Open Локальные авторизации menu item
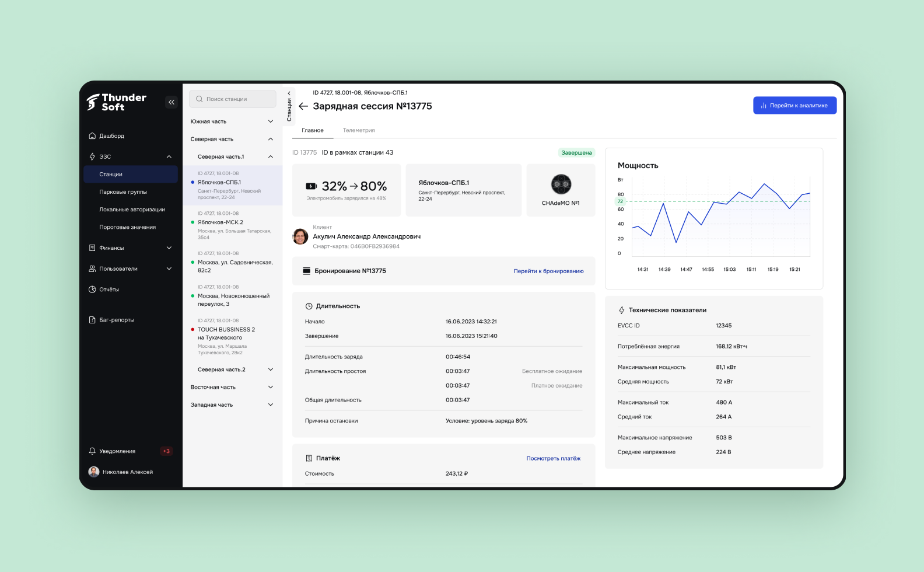This screenshot has width=924, height=572. coord(132,210)
